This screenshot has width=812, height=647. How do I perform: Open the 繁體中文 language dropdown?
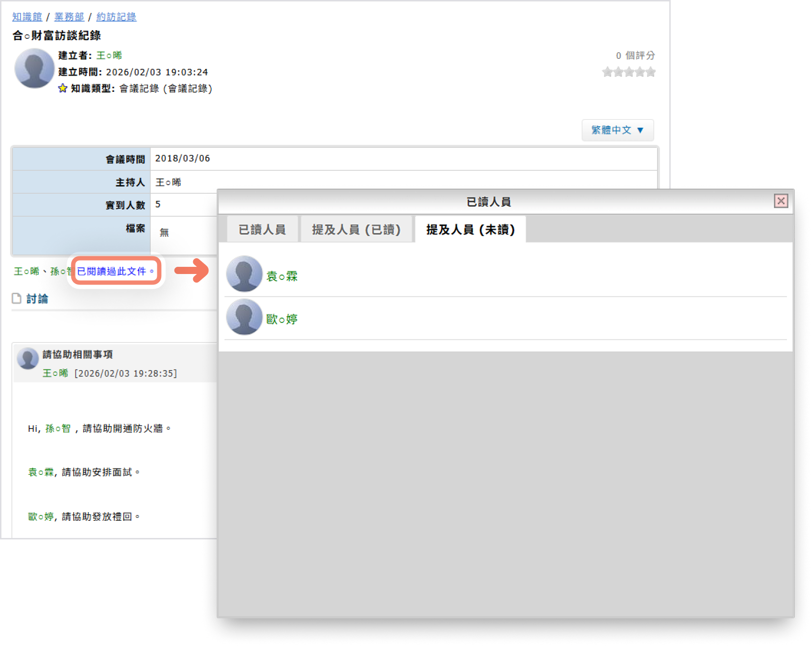coord(617,130)
